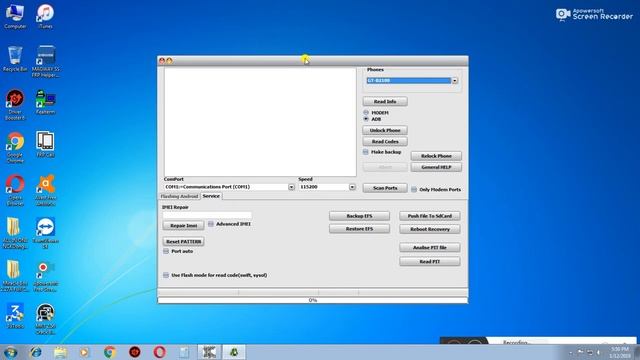Click the Read Codes button
This screenshot has height=360, width=640.
coord(385,142)
